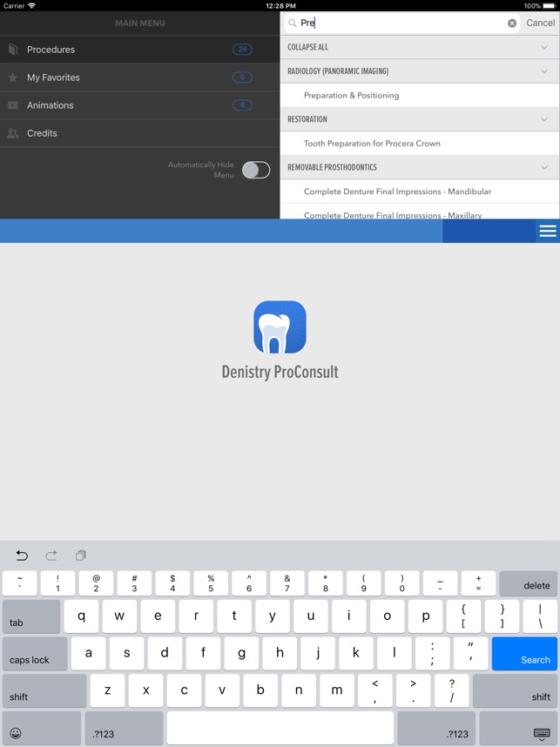Click the search field containing Pre
This screenshot has width=560, height=747.
402,23
